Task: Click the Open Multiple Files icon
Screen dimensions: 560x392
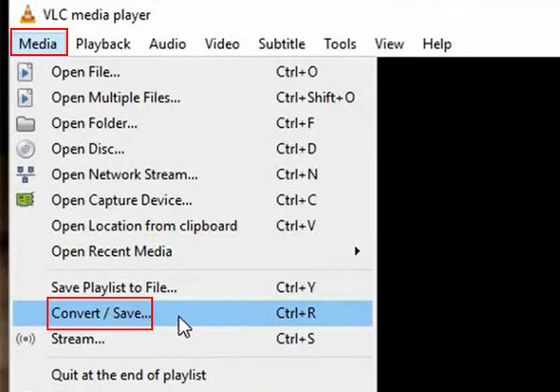Action: pyautogui.click(x=25, y=98)
